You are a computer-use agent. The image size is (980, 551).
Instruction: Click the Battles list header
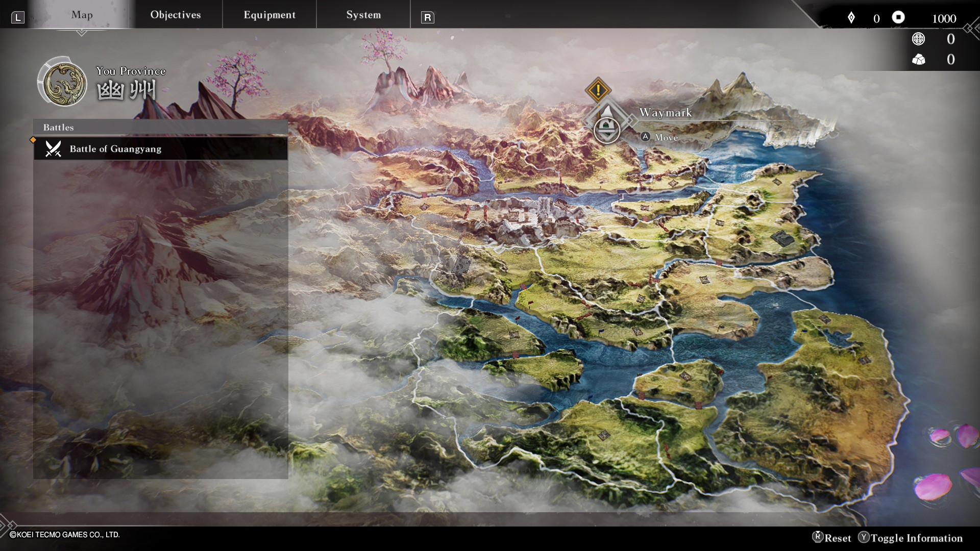161,127
